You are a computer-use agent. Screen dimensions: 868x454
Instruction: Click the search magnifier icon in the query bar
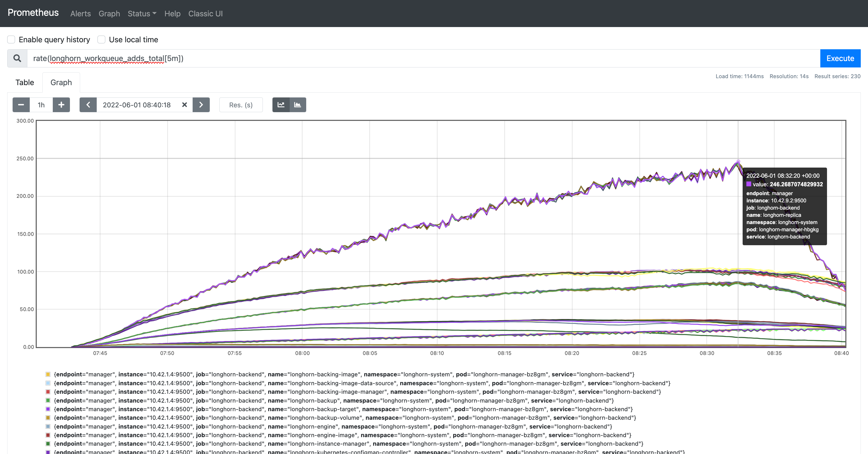(17, 58)
